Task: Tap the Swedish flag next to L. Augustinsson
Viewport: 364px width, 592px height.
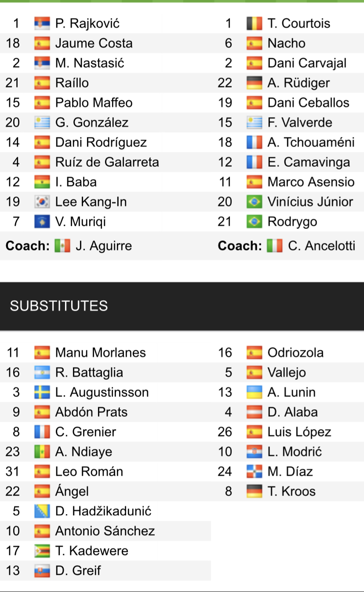Action: tap(42, 392)
